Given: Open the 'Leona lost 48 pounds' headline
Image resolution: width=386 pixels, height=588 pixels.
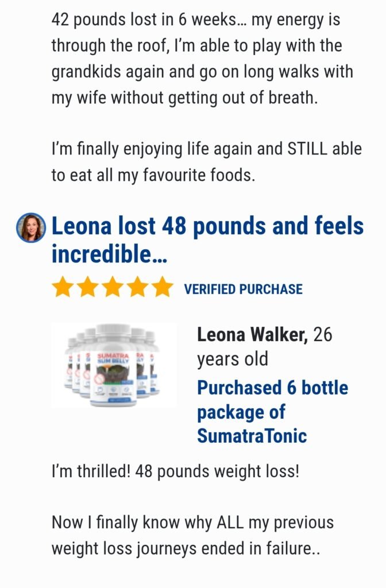Looking at the screenshot, I should point(207,240).
